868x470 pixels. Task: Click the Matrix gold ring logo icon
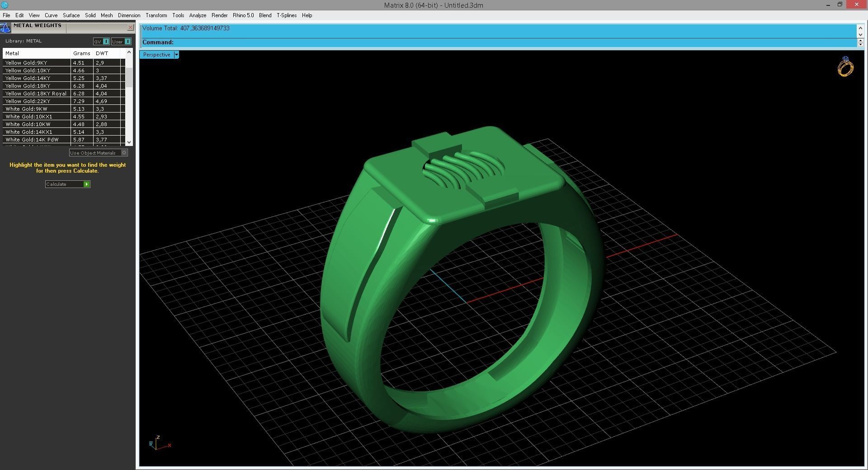coord(845,67)
